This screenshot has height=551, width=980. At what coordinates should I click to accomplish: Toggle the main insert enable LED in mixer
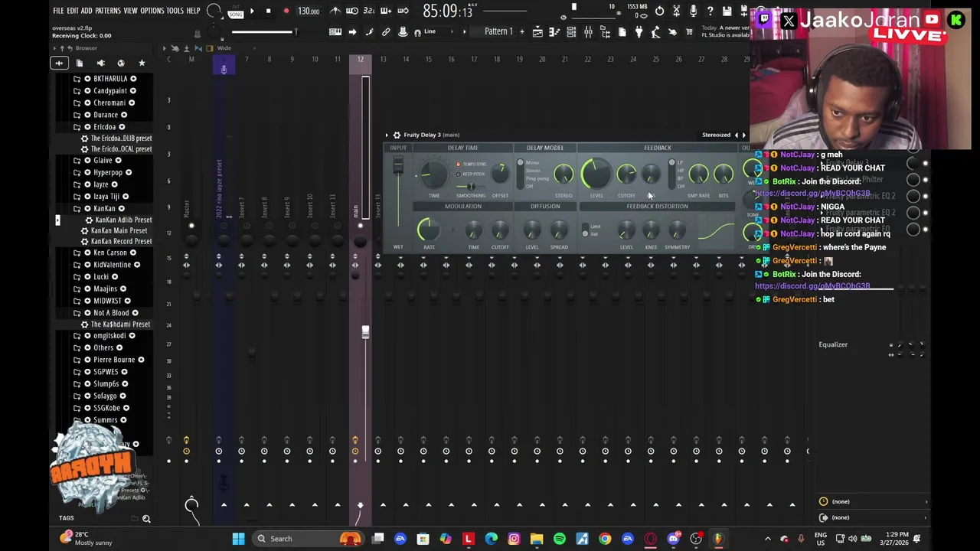(360, 226)
